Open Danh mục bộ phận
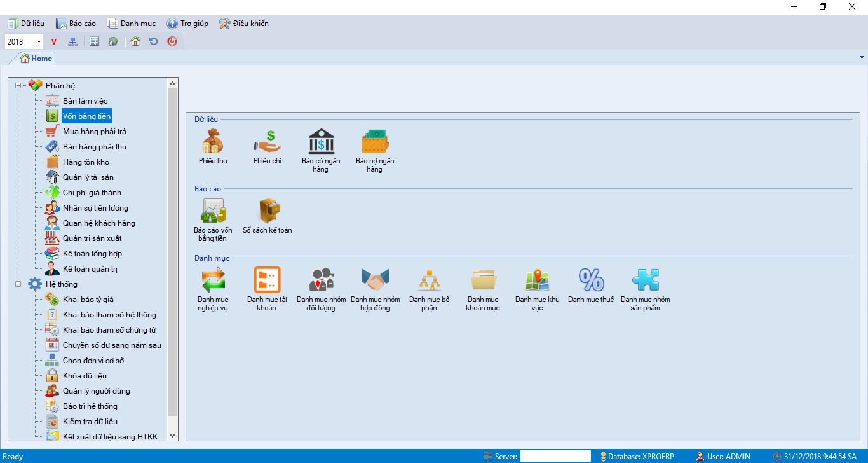The image size is (868, 463). coord(429,289)
